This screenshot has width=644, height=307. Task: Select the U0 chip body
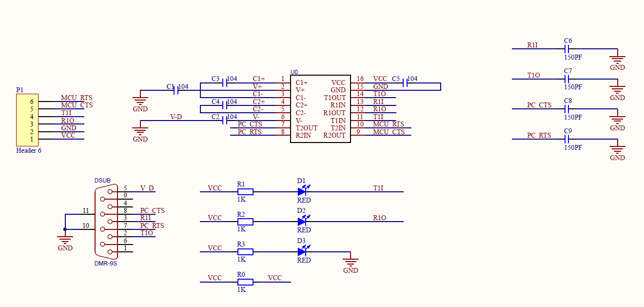click(x=320, y=109)
